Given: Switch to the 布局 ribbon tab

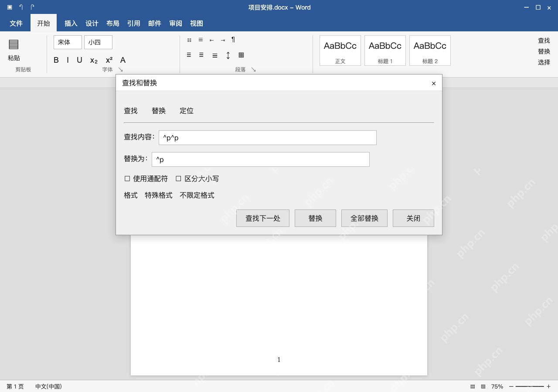Looking at the screenshot, I should 113,24.
